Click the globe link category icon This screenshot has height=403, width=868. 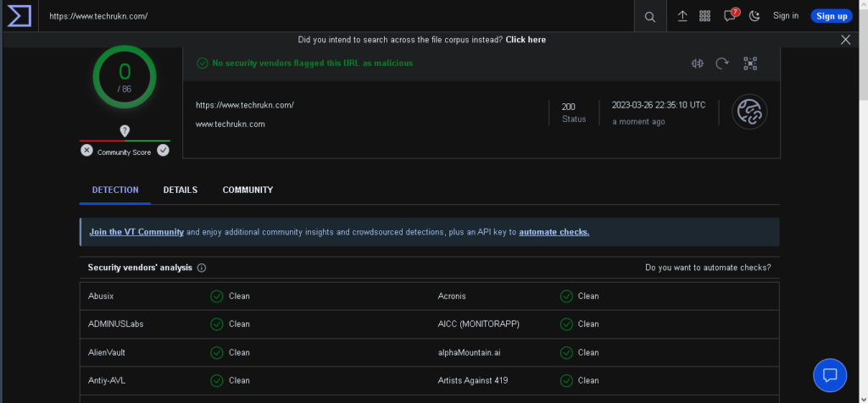(749, 113)
